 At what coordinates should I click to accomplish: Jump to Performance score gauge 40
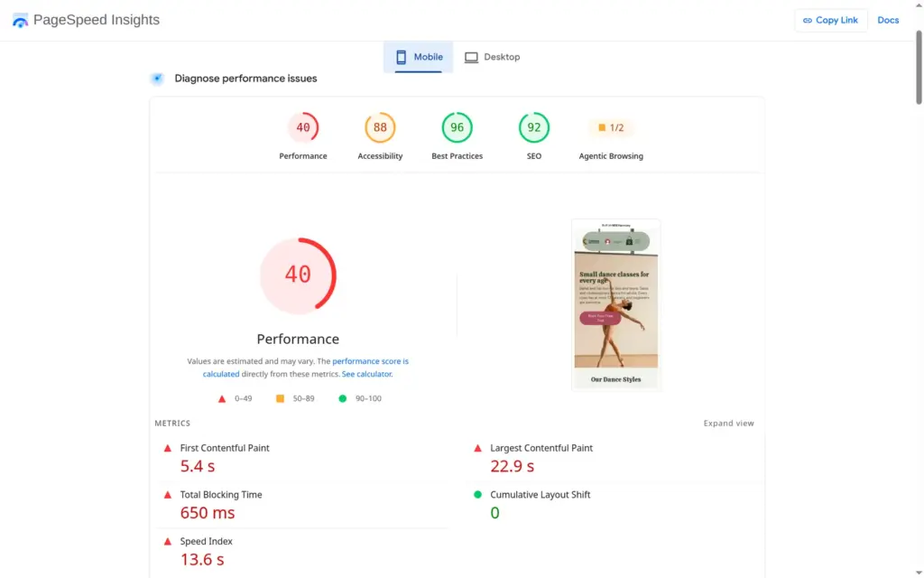click(x=303, y=127)
